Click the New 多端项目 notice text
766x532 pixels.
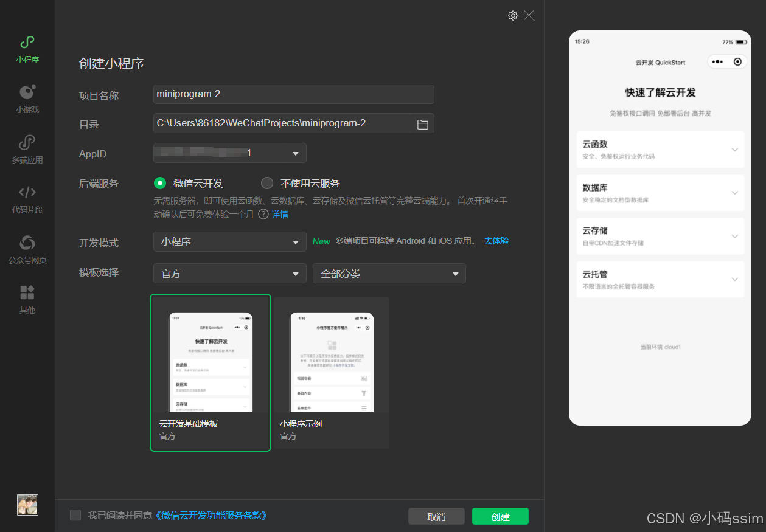coord(394,241)
